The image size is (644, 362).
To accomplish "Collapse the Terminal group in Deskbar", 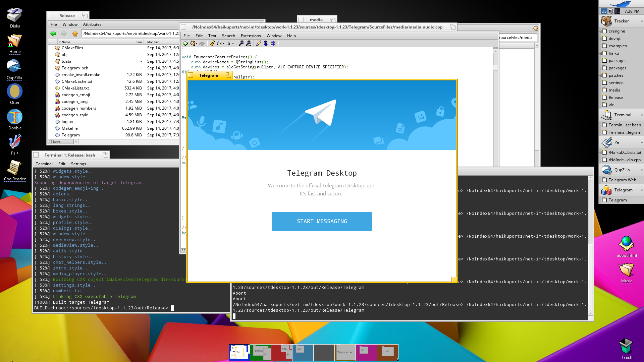I will click(x=641, y=115).
